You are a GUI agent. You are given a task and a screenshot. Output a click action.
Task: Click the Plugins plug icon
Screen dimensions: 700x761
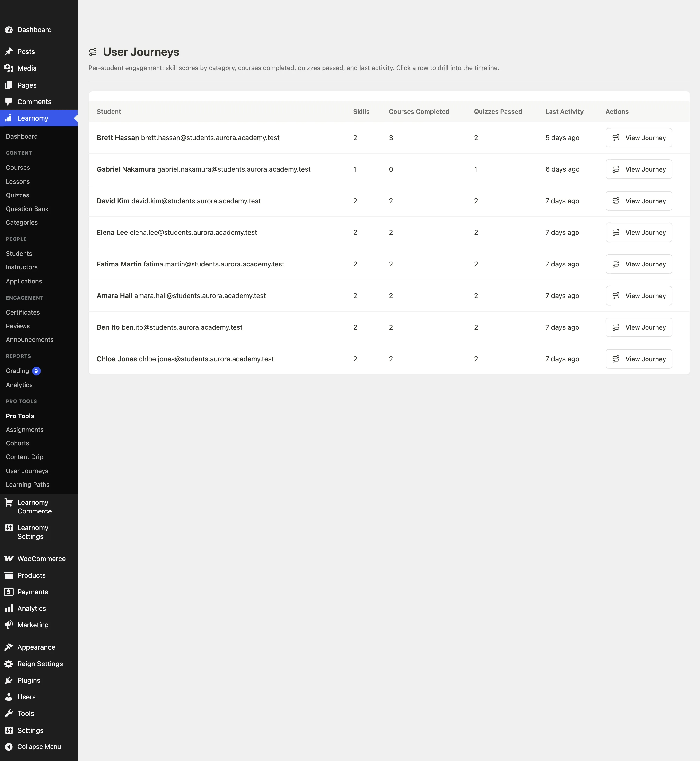[9, 681]
